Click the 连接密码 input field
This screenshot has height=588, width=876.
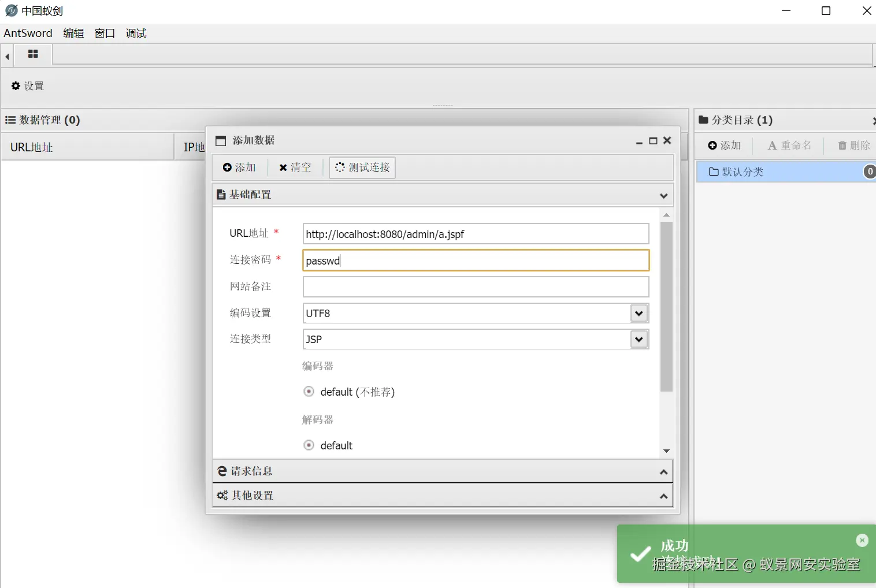click(476, 260)
